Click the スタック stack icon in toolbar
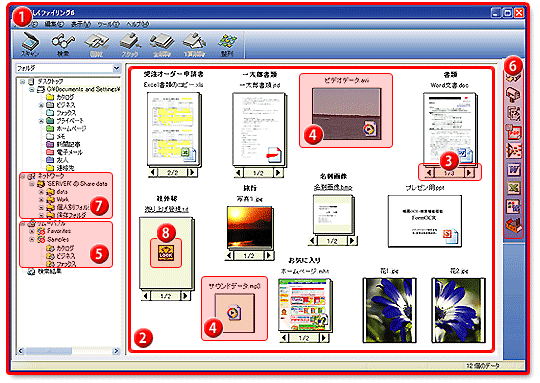Viewport: 540px width, 383px height. [x=130, y=45]
